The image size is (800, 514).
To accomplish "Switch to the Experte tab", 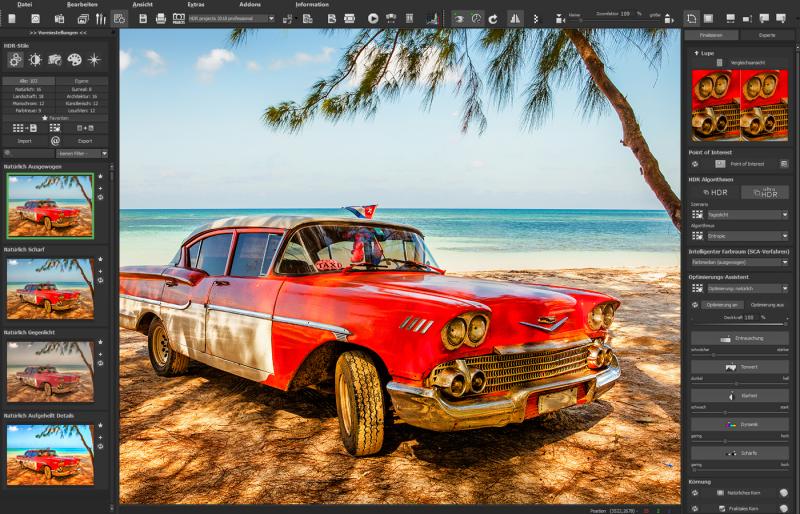I will pos(766,35).
